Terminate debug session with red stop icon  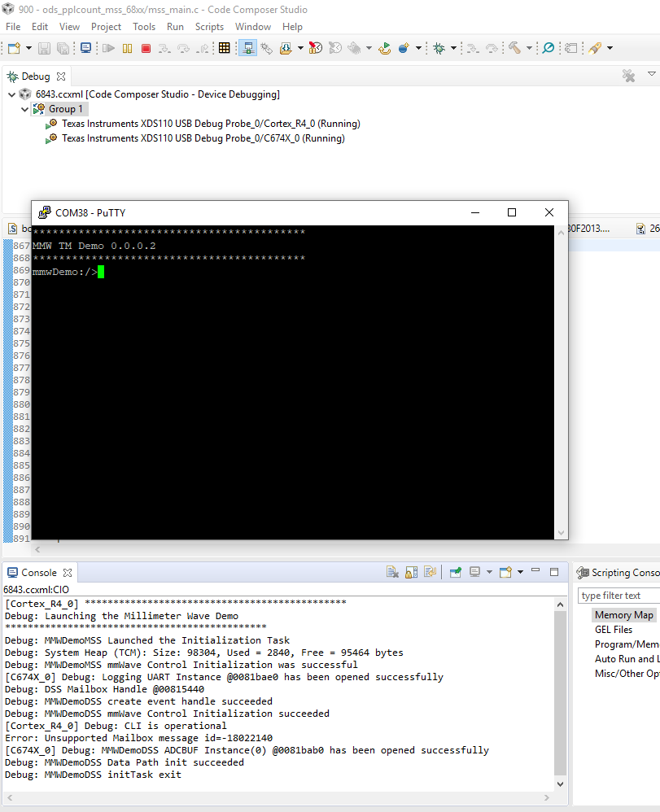click(x=146, y=48)
